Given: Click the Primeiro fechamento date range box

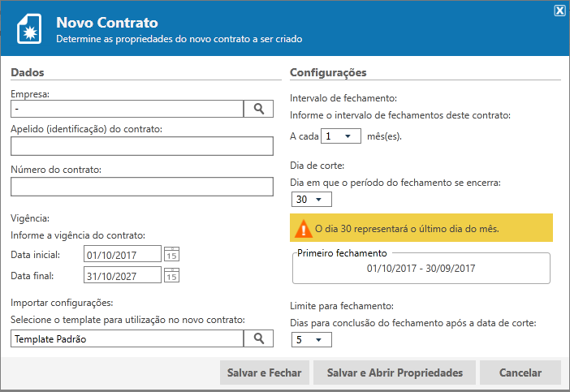Looking at the screenshot, I should tap(420, 268).
